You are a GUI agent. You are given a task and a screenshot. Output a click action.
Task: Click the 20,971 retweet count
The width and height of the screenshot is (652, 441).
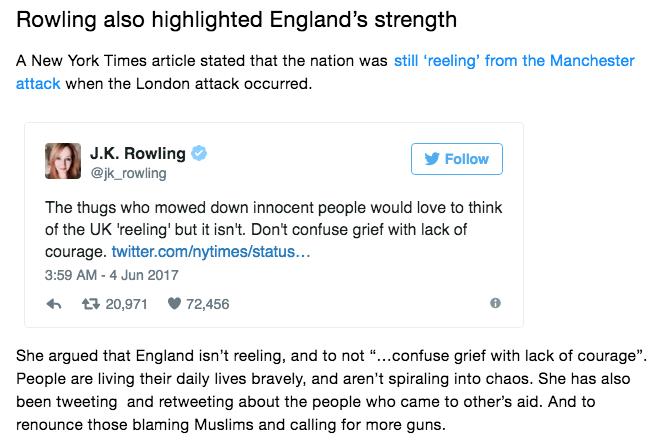tap(126, 304)
